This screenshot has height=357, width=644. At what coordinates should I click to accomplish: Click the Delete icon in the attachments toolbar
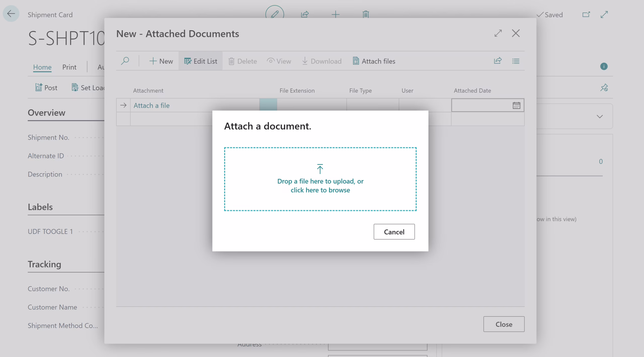[x=242, y=61]
